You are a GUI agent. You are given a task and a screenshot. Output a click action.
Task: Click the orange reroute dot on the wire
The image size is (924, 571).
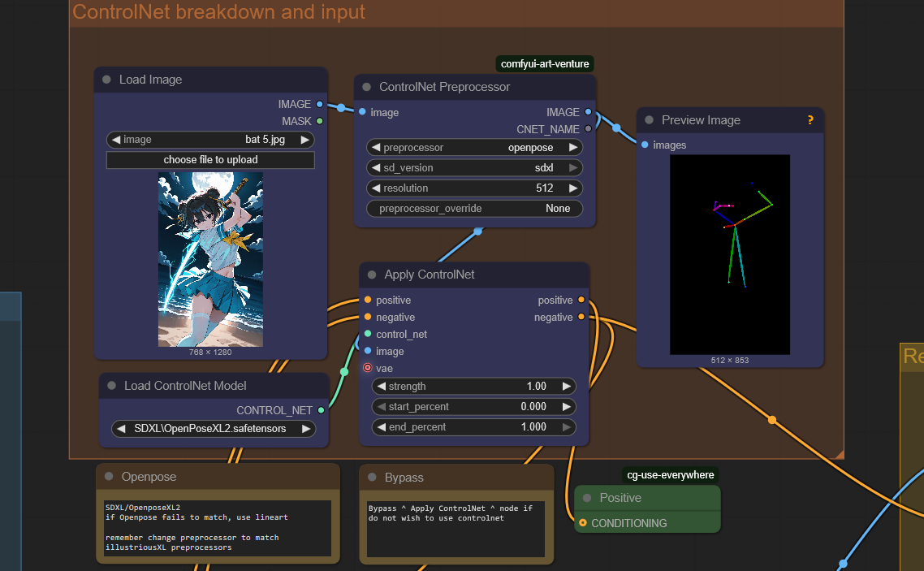(x=772, y=420)
